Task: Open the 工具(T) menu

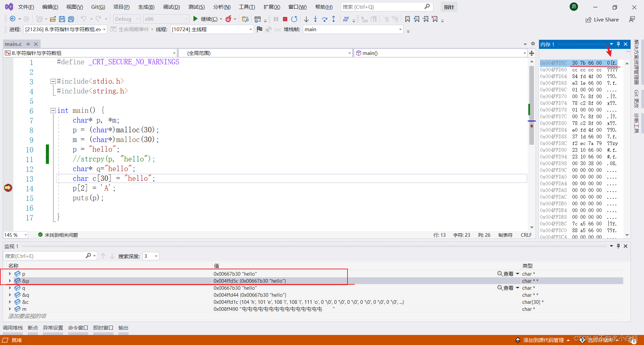Action: 247,7
